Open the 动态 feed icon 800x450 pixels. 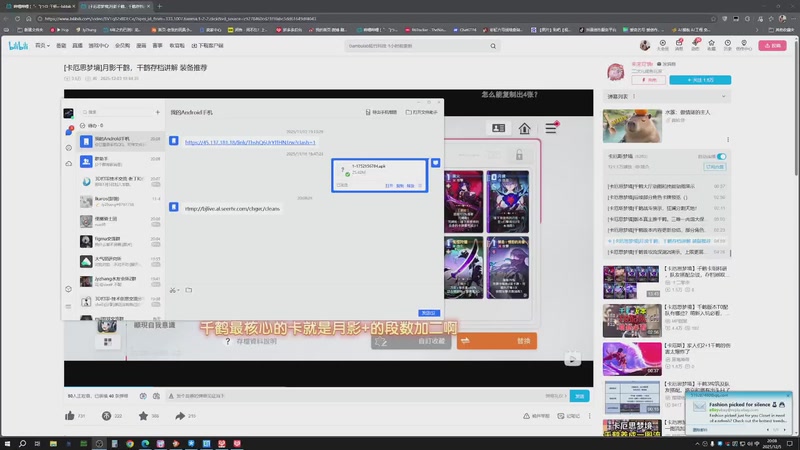pyautogui.click(x=695, y=45)
